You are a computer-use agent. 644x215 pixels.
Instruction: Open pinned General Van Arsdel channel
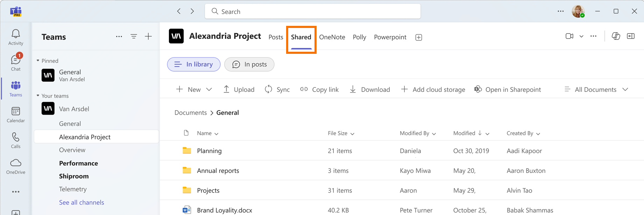coord(97,75)
